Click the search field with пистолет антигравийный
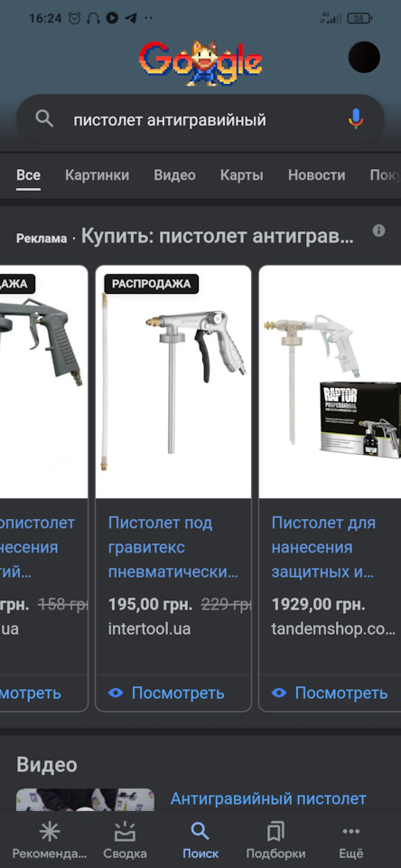 point(200,119)
